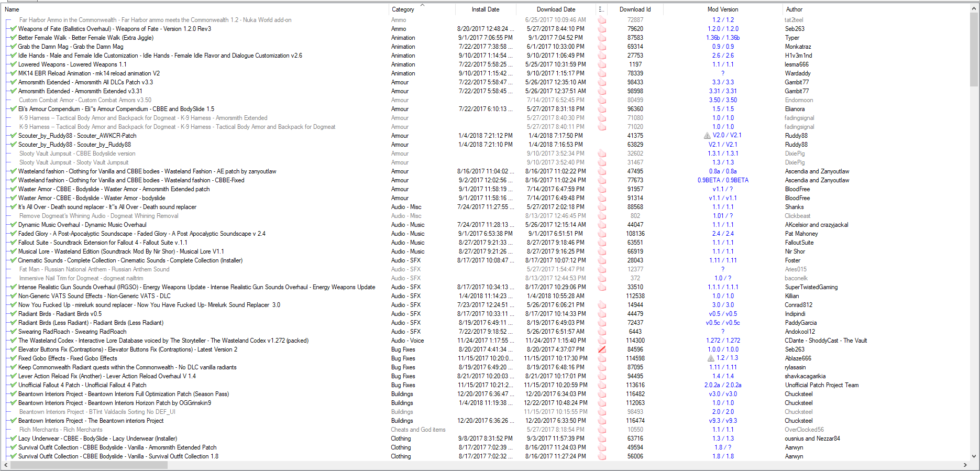Screen dimensions: 980x471
Task: Endorse Eli's Armour Compendium with the hand icon
Action: click(x=602, y=109)
